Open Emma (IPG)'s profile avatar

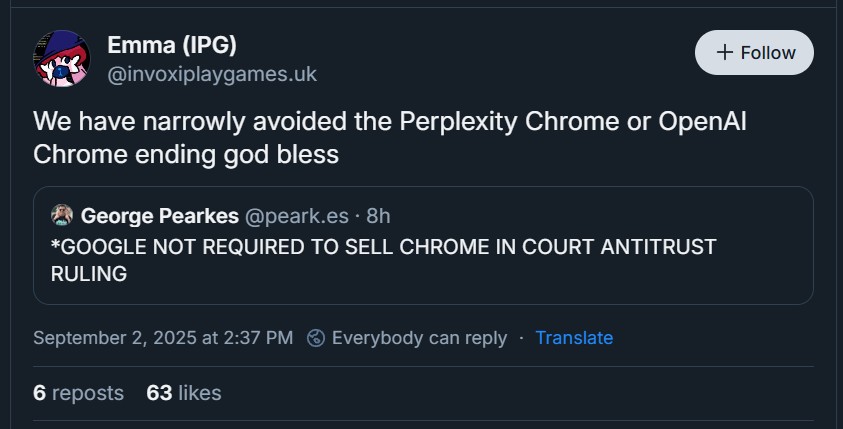[x=62, y=58]
